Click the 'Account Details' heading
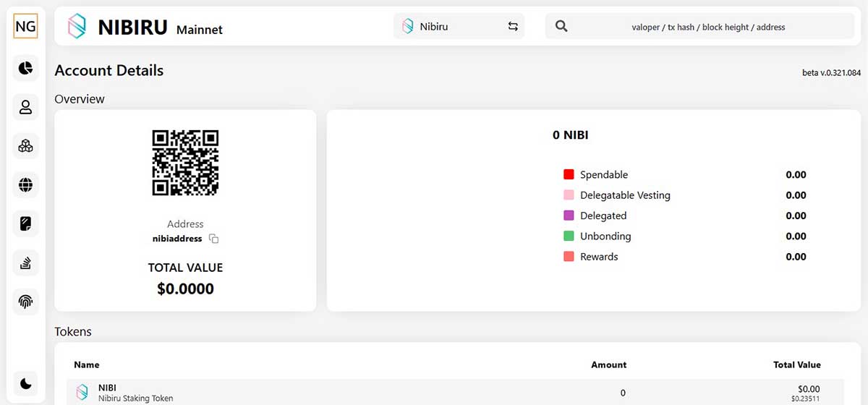The image size is (868, 405). pos(109,70)
